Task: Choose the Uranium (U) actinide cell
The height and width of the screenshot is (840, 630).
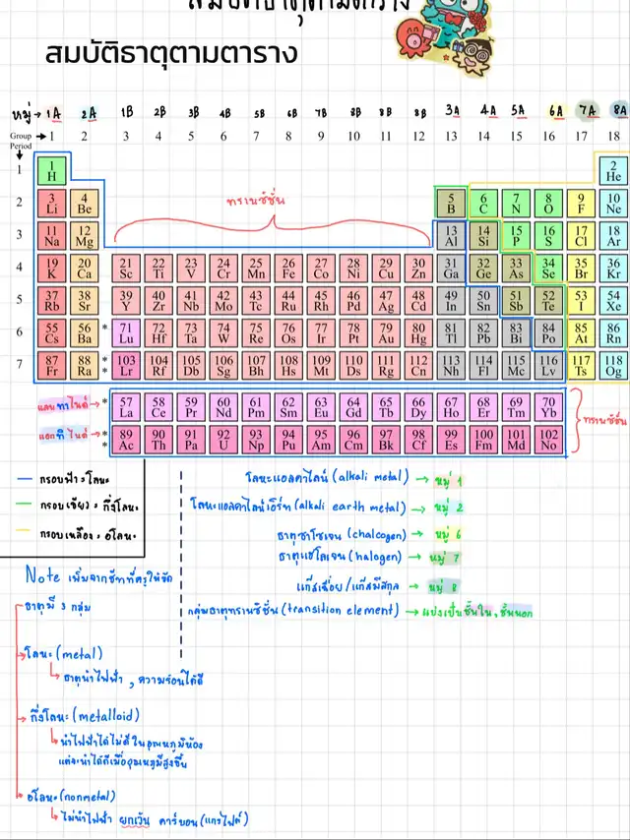Action: [223, 439]
